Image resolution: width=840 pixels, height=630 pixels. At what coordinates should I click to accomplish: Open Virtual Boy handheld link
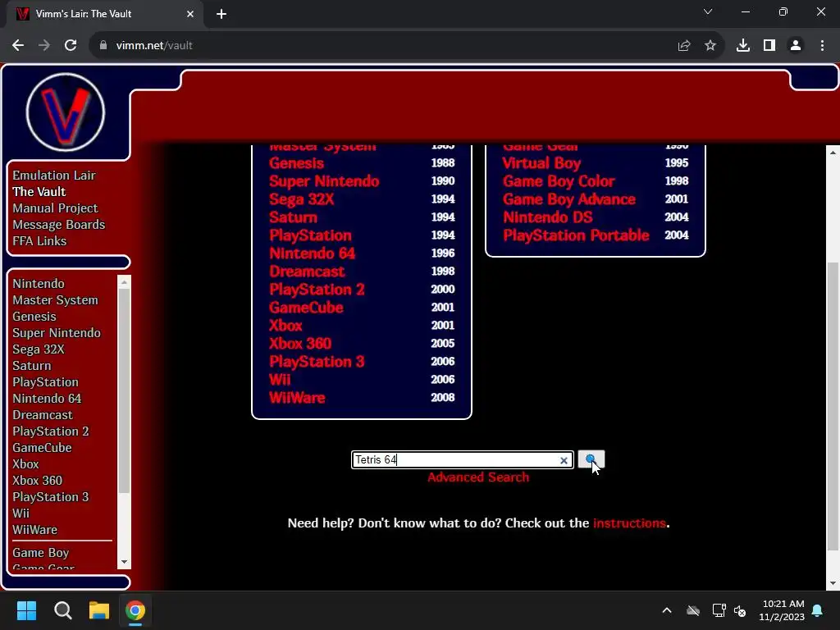coord(541,163)
